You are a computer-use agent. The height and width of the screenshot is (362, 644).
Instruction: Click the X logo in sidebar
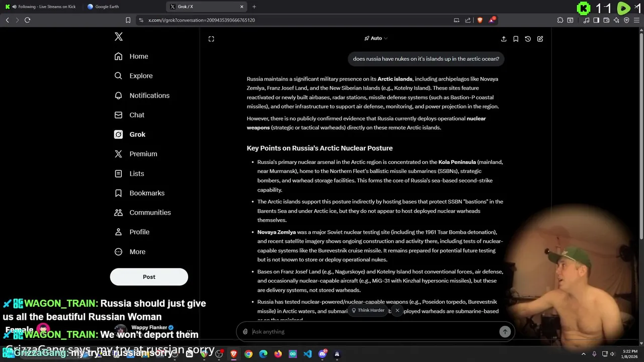pos(119,37)
